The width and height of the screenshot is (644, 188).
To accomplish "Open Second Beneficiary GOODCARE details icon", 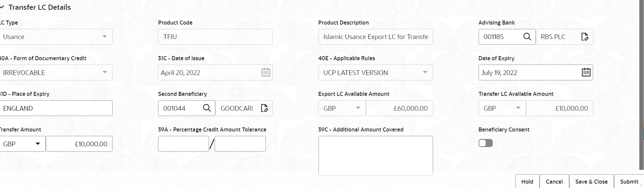I will tap(265, 108).
